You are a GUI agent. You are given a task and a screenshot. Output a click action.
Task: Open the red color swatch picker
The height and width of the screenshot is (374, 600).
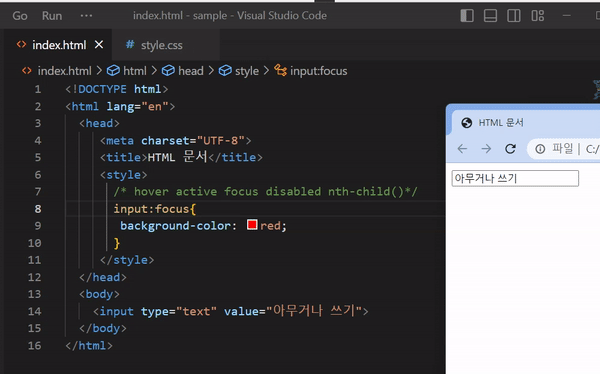[252, 225]
